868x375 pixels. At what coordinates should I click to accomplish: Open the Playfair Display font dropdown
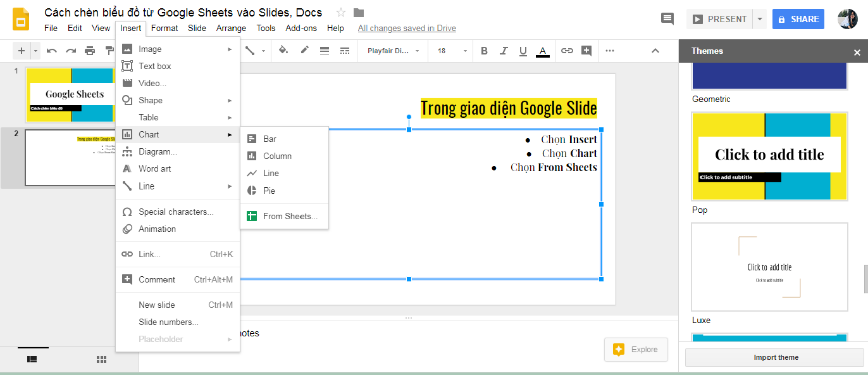click(392, 51)
